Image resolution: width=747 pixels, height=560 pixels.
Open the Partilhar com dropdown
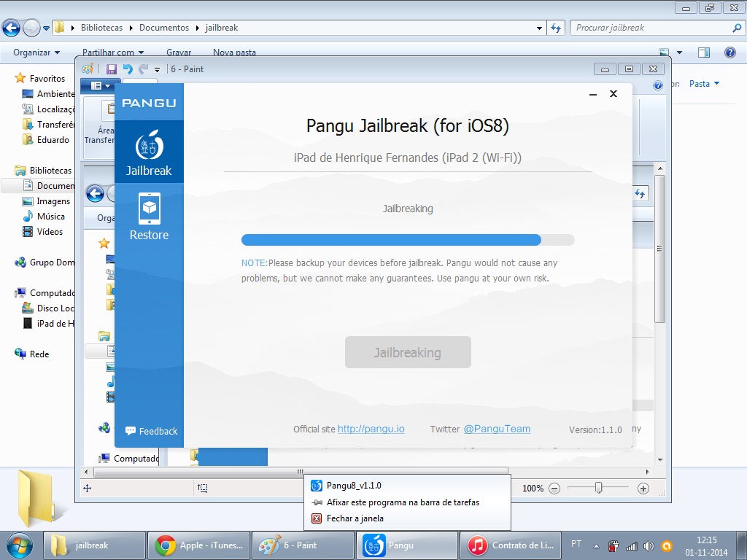[113, 52]
